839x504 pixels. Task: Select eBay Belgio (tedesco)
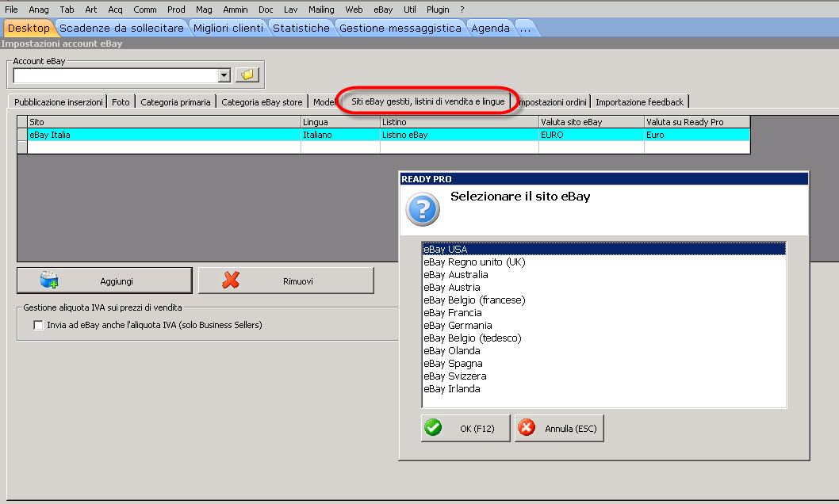click(x=603, y=338)
